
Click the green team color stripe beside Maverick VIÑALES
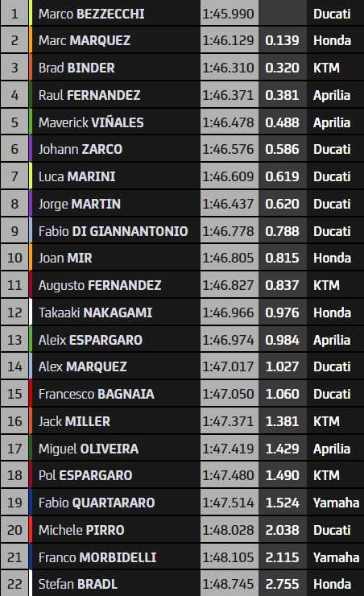[x=31, y=122]
